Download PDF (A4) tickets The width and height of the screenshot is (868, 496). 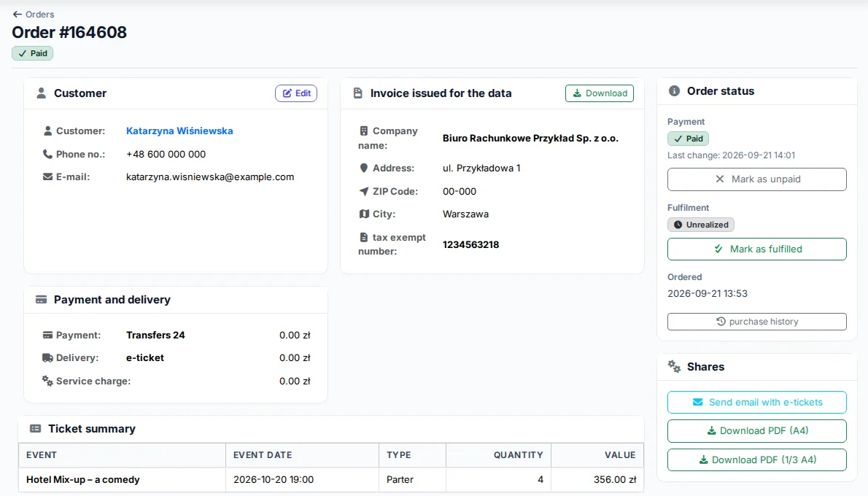point(756,430)
